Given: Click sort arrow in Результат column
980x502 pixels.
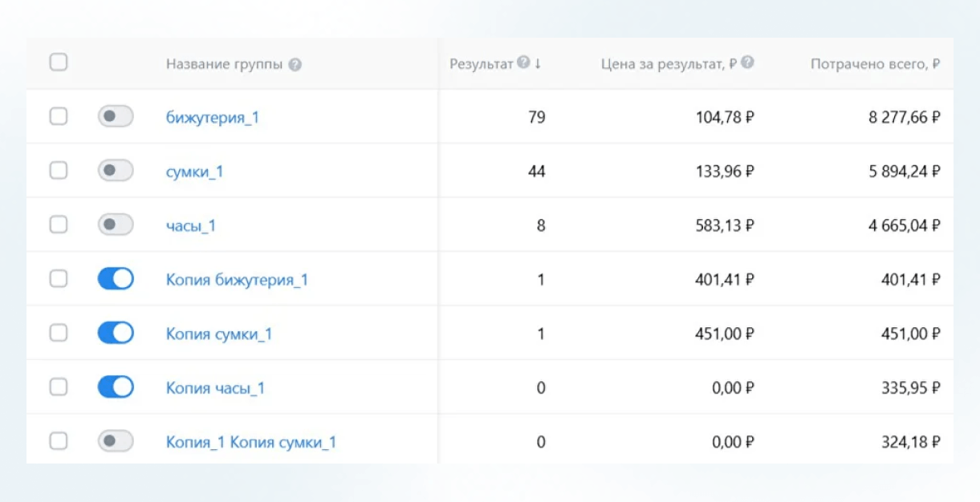Looking at the screenshot, I should [538, 63].
